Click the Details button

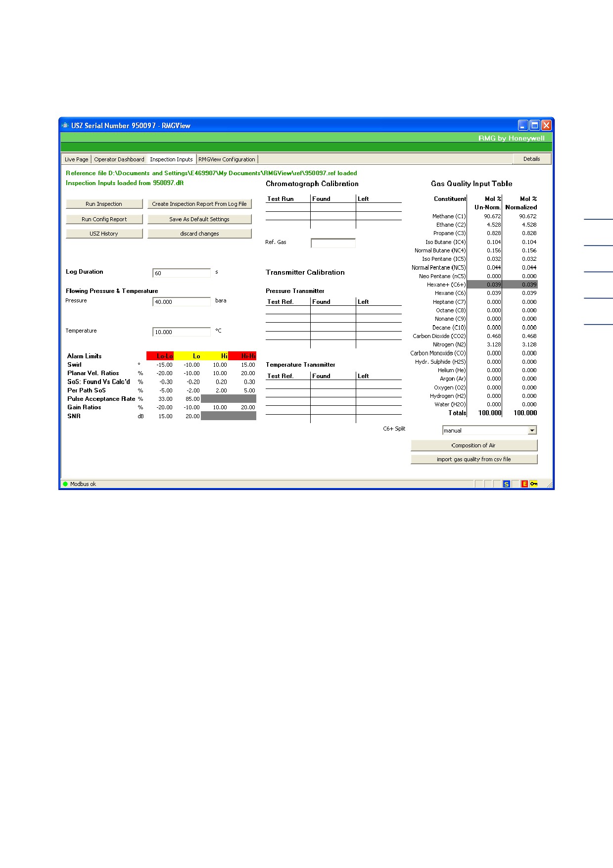click(x=531, y=159)
